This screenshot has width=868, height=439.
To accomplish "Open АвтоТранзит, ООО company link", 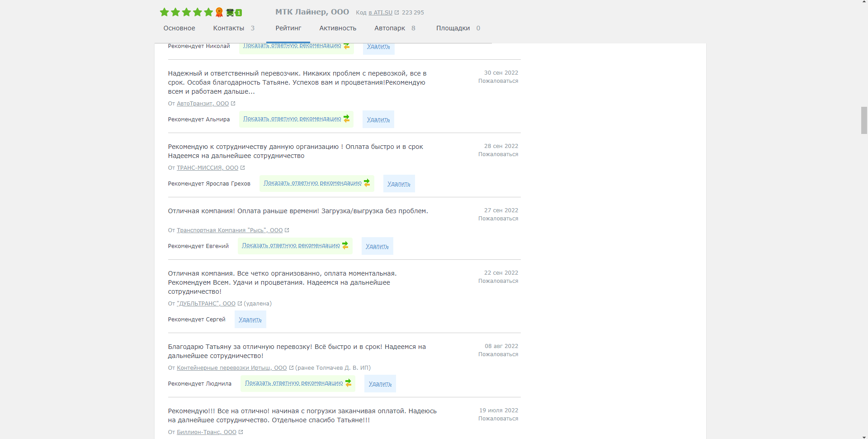I will 203,104.
